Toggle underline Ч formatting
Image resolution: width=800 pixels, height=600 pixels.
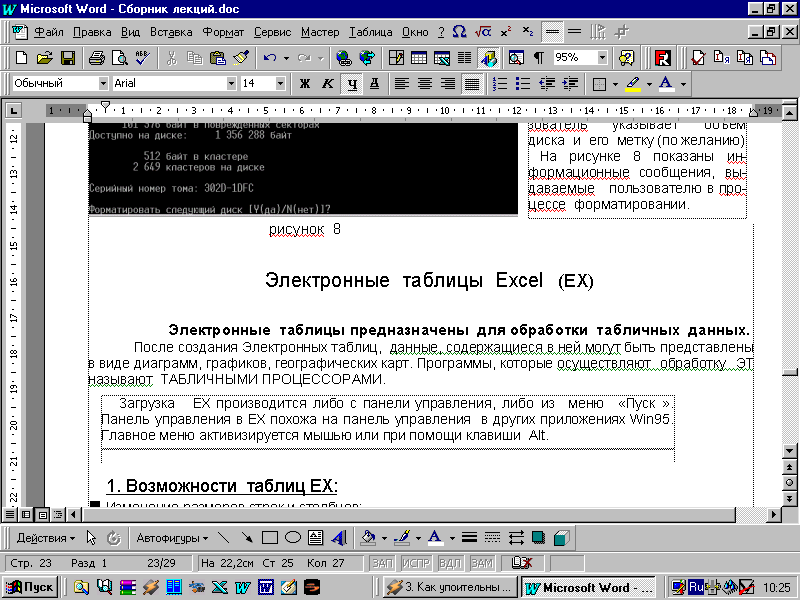pos(352,83)
